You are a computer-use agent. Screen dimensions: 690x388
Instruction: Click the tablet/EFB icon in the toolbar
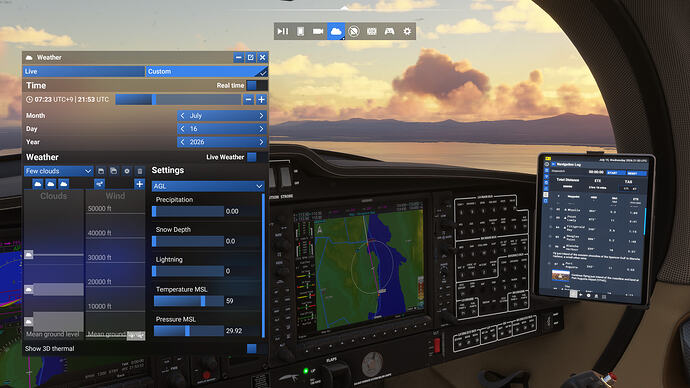tap(300, 31)
